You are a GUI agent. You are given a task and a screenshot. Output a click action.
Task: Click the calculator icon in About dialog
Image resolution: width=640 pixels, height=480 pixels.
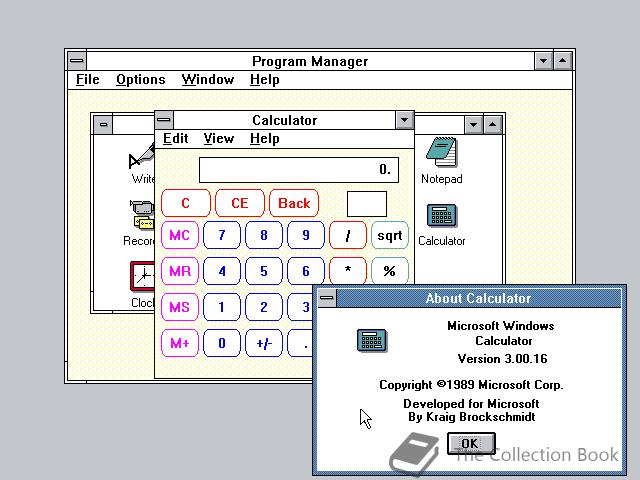(372, 340)
